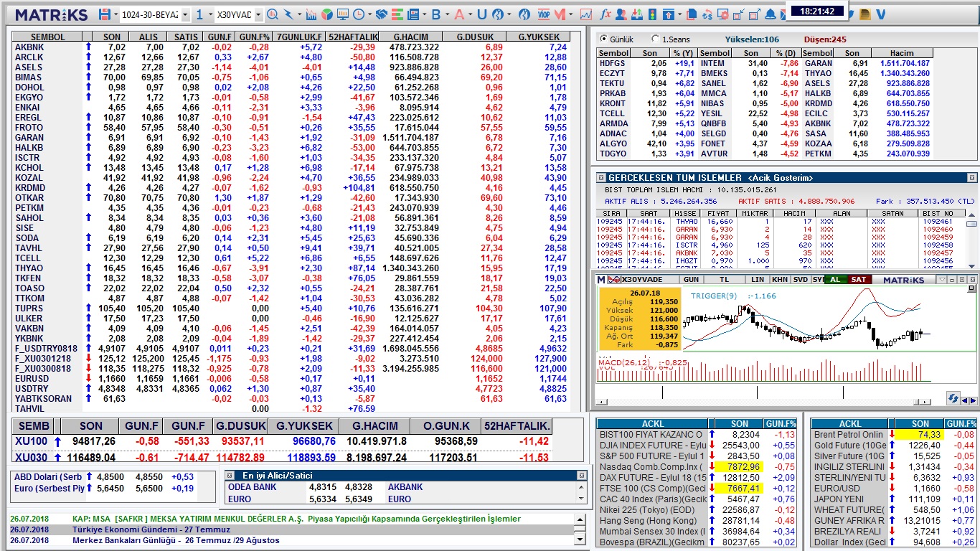This screenshot has height=551, width=980.
Task: Open the line chart toolbar icon
Action: click(x=586, y=14)
